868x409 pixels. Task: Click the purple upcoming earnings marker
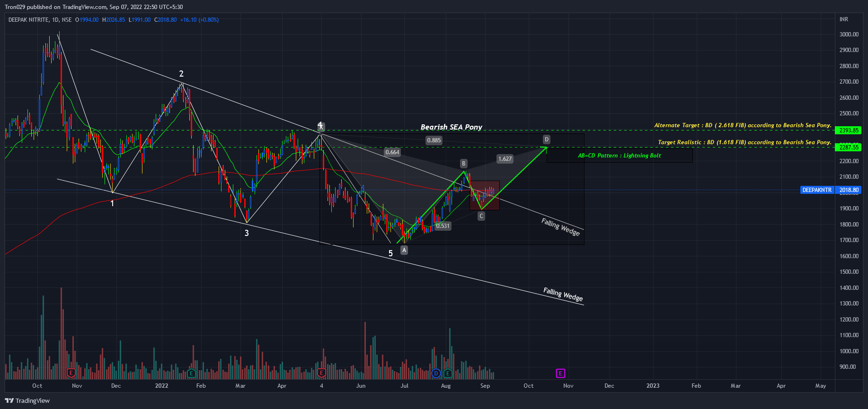coord(560,374)
